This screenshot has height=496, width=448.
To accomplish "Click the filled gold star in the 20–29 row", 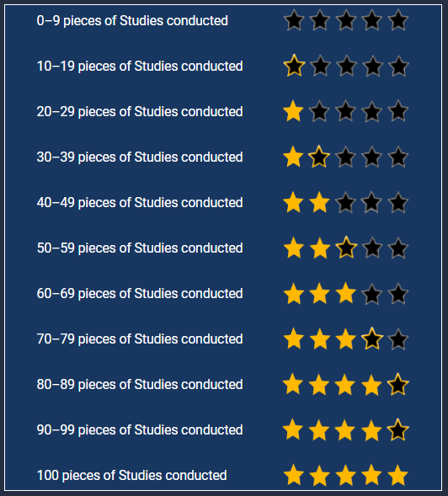I will pyautogui.click(x=293, y=111).
